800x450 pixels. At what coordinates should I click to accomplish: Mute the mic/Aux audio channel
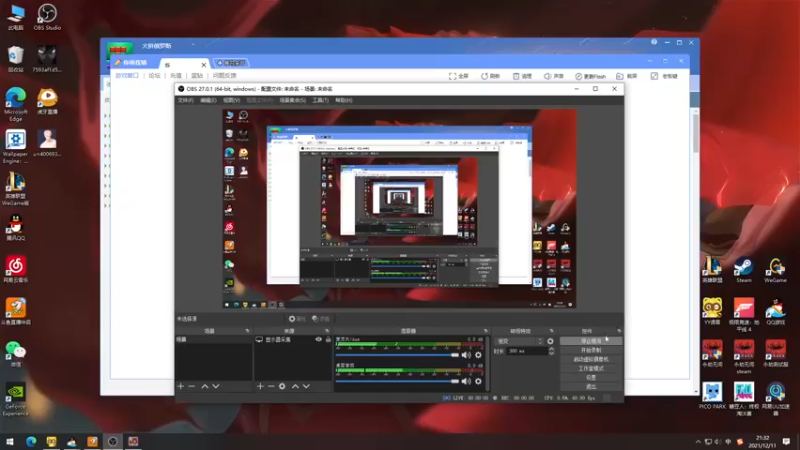(466, 355)
